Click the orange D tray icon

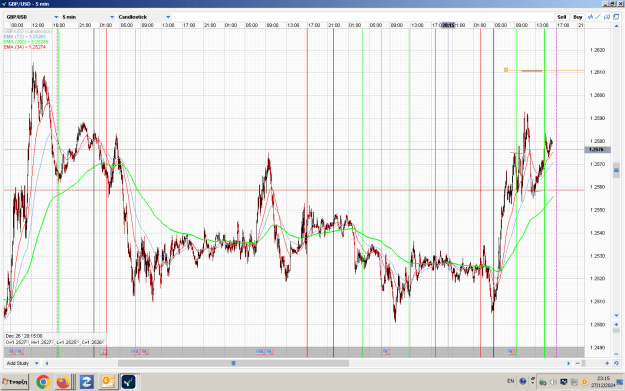click(584, 382)
